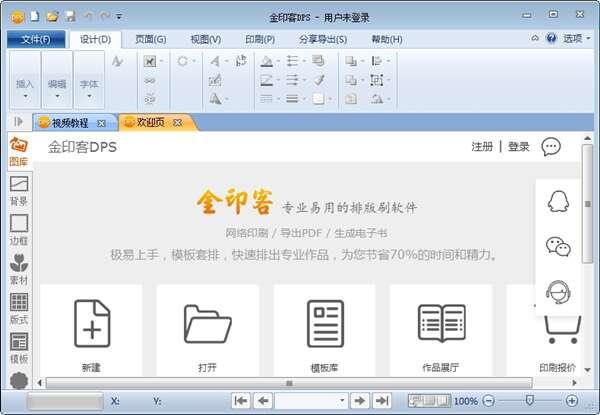600x415 pixels.
Task: Open the 页面(G) ribbon tab
Action: tap(150, 39)
